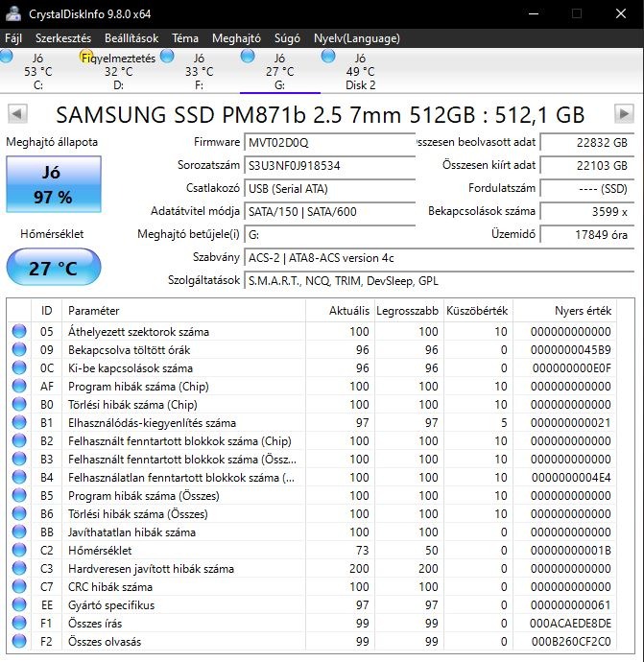Open the Meghajtó menu
Screen dimensions: 644x662
pyautogui.click(x=236, y=38)
